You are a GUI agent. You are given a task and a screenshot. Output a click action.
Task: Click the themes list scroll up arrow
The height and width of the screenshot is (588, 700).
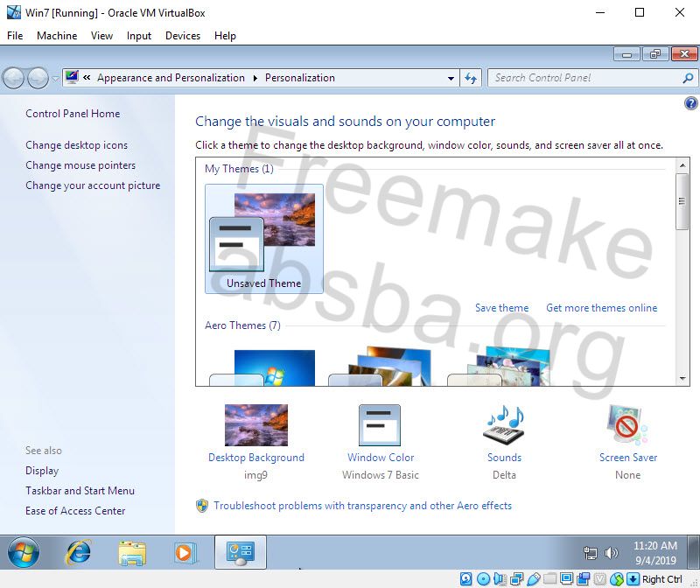682,165
